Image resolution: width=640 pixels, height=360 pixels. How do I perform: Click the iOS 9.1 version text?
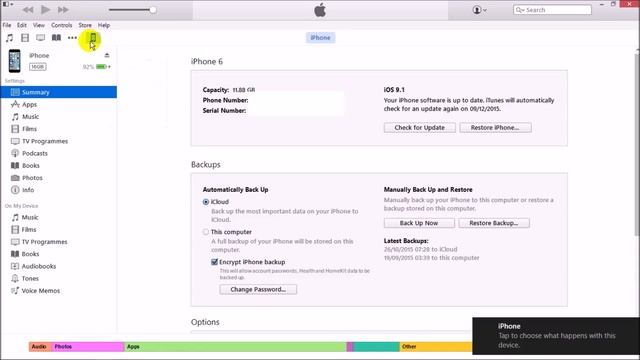[x=394, y=90]
